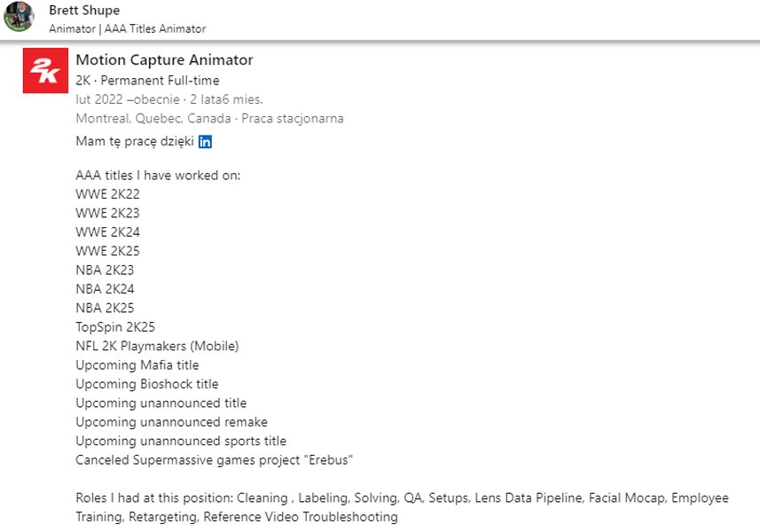
Task: Click the 'NFL 2K Playmakers (Mobile)' line
Action: (x=157, y=346)
